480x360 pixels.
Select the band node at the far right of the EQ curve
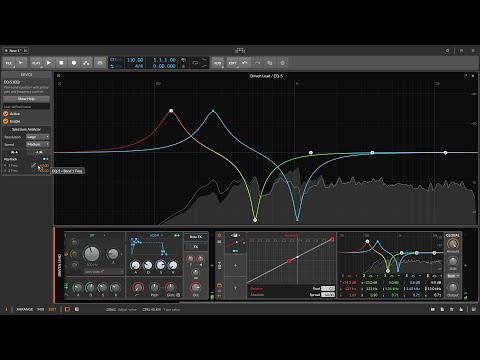pos(445,153)
